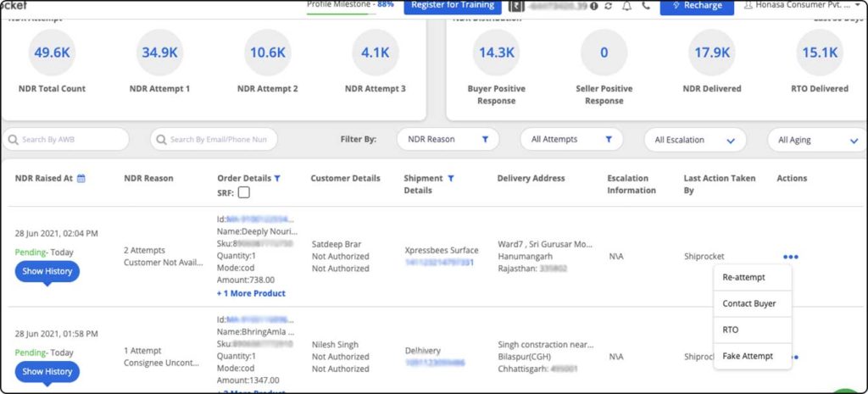Click the 4.1K NDR Attempt 3 circle

click(376, 53)
